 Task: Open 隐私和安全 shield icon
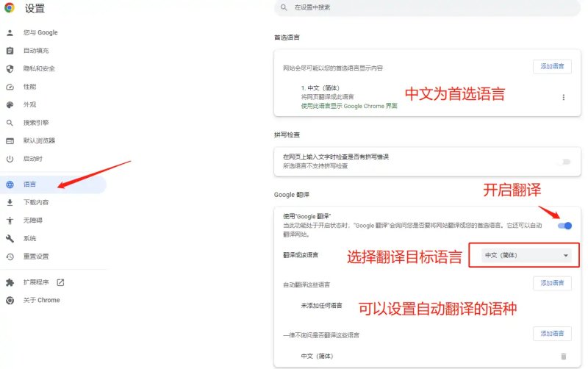click(x=10, y=68)
